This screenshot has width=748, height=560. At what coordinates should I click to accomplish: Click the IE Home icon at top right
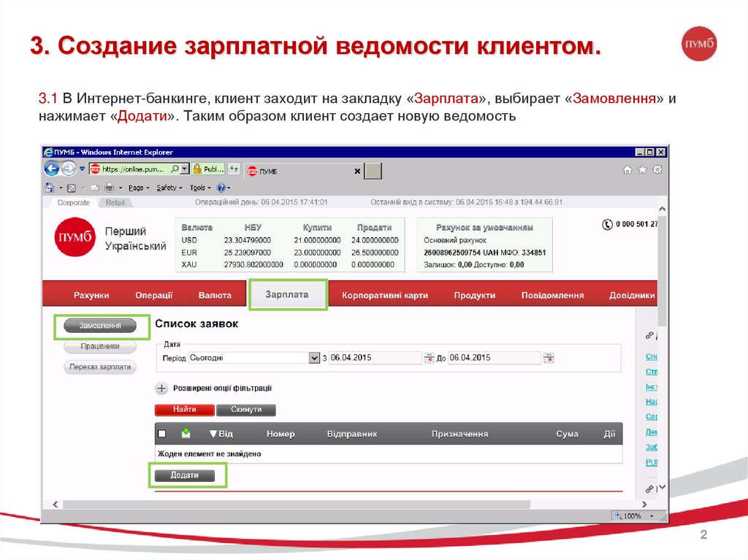[627, 169]
